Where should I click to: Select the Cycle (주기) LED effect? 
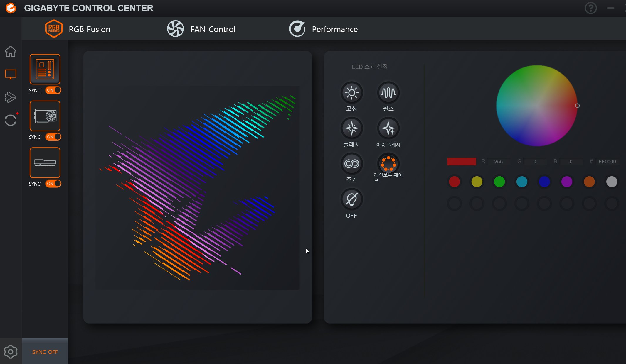point(351,164)
